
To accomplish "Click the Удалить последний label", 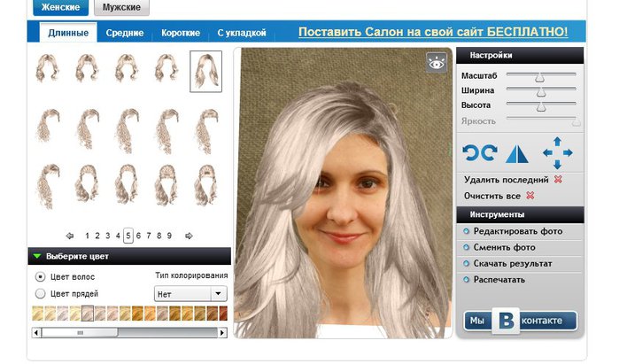I will click(507, 180).
